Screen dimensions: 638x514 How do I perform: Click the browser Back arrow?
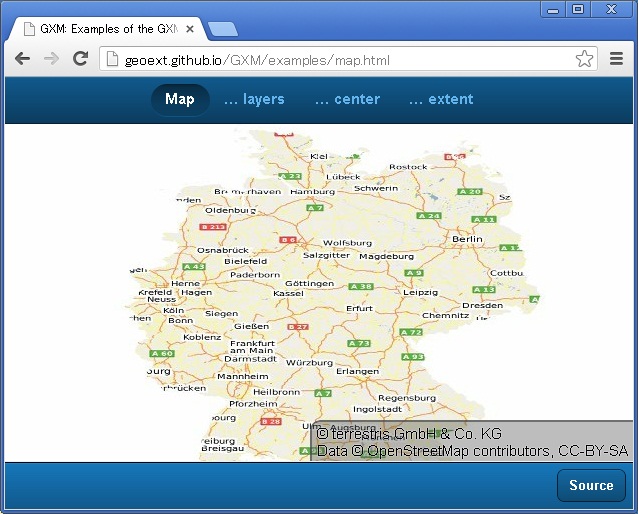(22, 59)
